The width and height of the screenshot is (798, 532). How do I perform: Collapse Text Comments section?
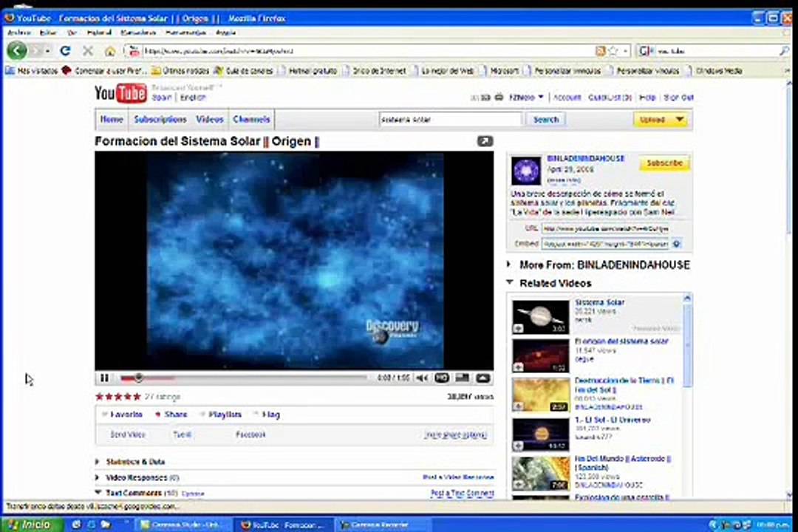98,492
